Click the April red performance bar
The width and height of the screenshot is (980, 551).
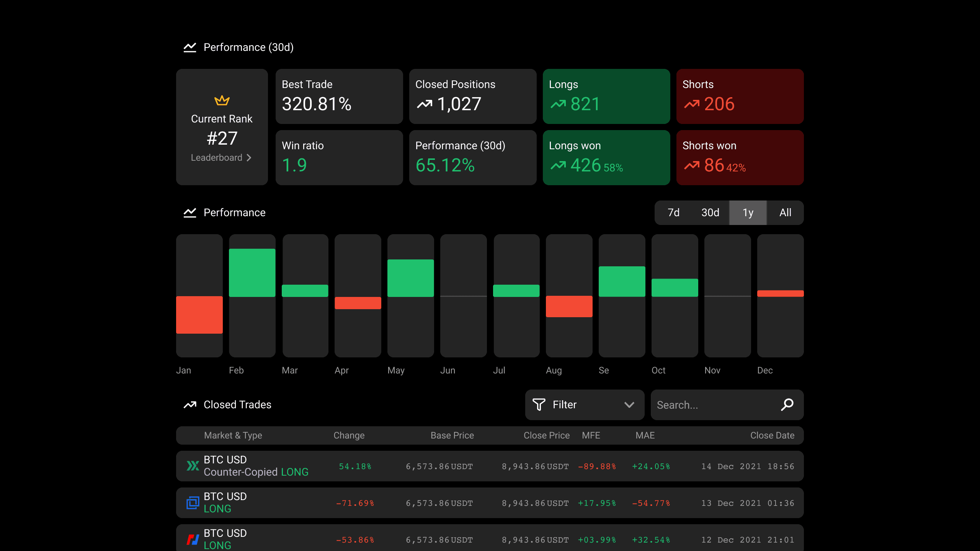358,303
